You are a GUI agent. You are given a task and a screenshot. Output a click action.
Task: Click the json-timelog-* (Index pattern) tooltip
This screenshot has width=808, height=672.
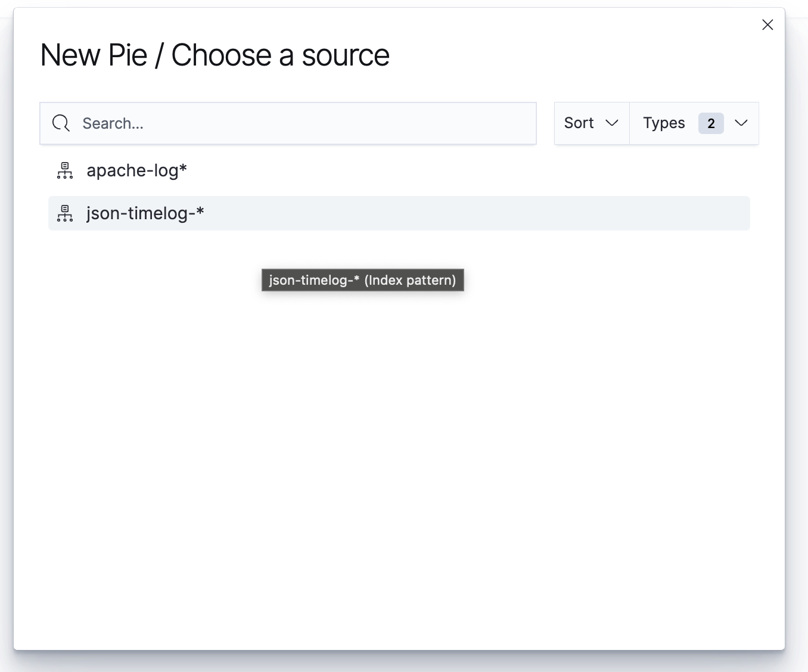click(x=362, y=280)
